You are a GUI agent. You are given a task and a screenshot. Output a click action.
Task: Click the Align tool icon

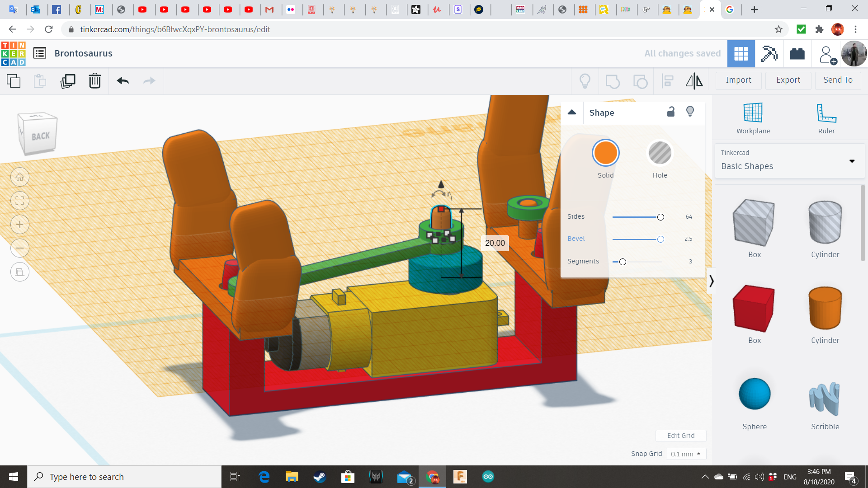667,81
